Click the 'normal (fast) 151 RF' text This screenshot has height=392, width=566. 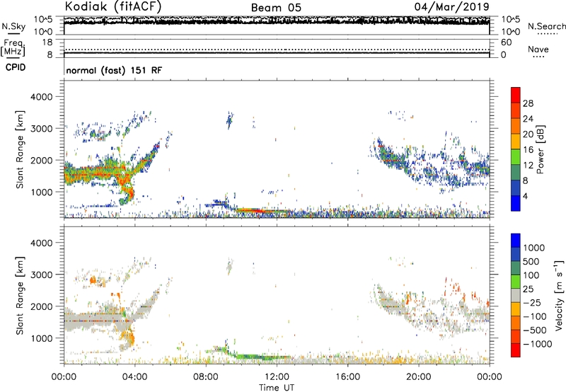pos(114,70)
